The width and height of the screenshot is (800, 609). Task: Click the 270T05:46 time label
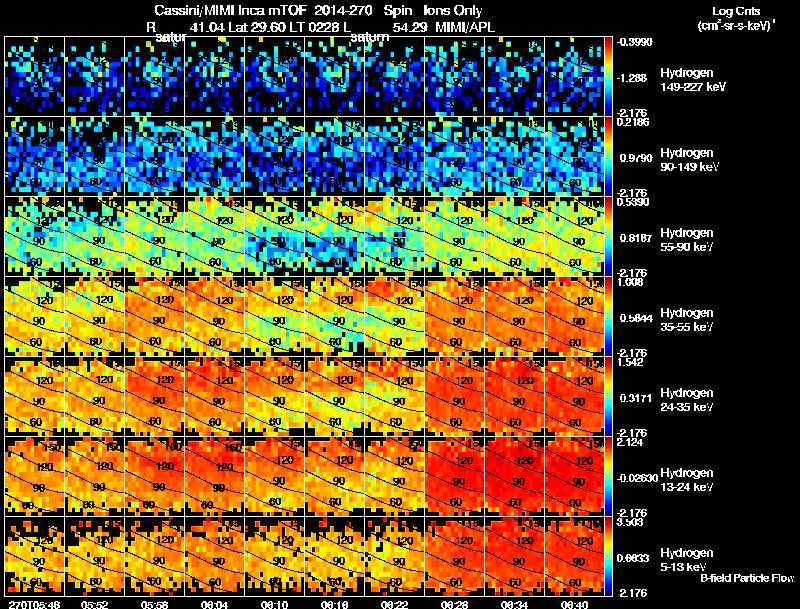(34, 604)
